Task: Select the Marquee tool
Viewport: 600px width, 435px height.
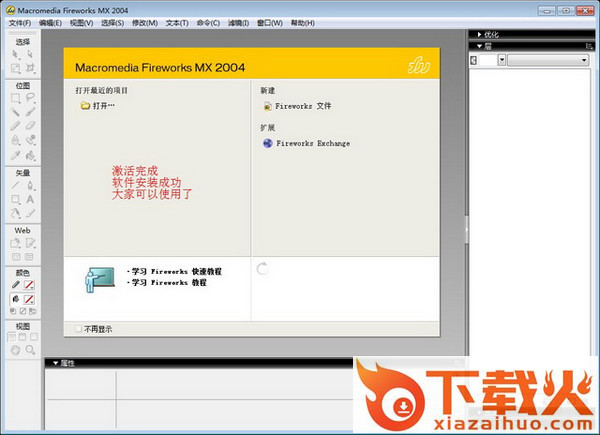Action: click(x=15, y=98)
